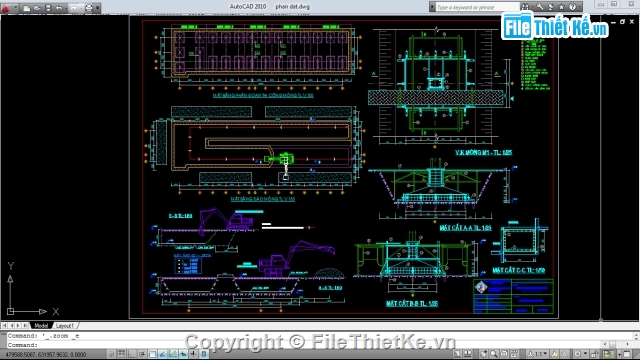Click the Open file icon in Quick Access toolbar

37,8
